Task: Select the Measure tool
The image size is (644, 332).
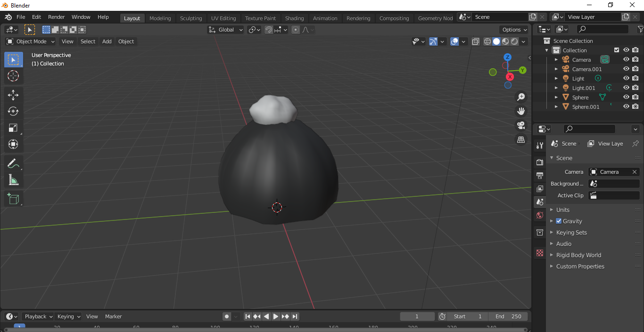Action: [x=13, y=180]
